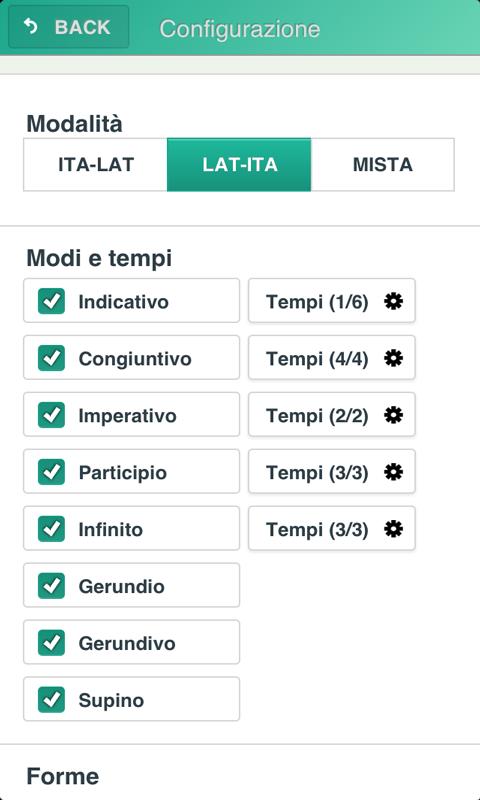Viewport: 480px width, 800px height.
Task: Toggle the Gerundivo checkbox
Action: [x=52, y=643]
